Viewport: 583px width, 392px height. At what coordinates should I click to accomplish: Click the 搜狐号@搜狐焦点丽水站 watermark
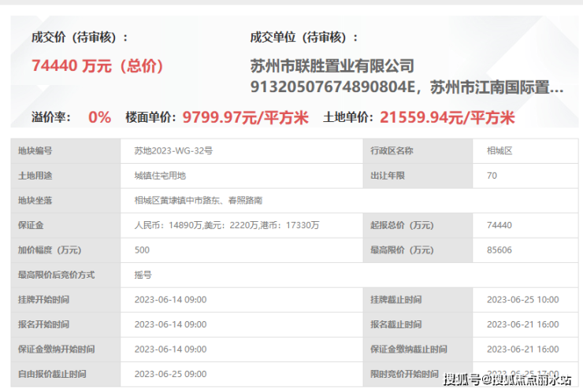click(x=507, y=379)
